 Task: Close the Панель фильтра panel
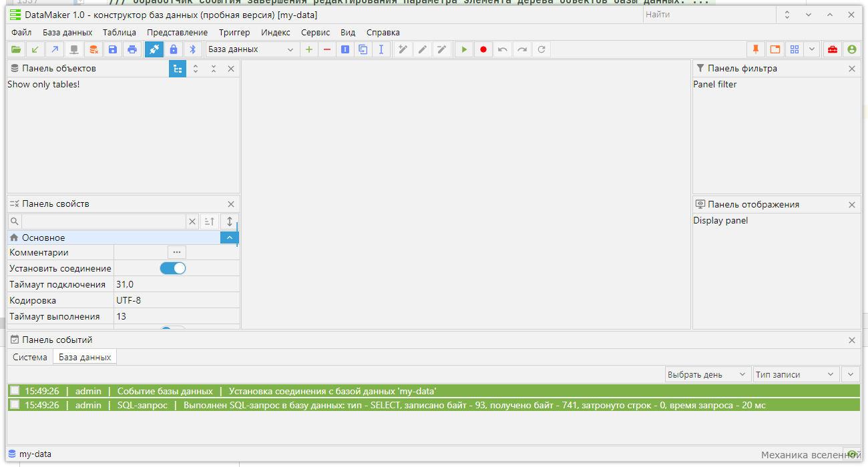coord(852,69)
